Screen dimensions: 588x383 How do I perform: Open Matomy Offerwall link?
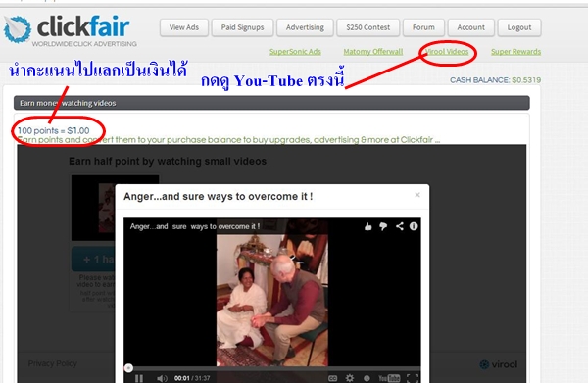click(x=372, y=52)
